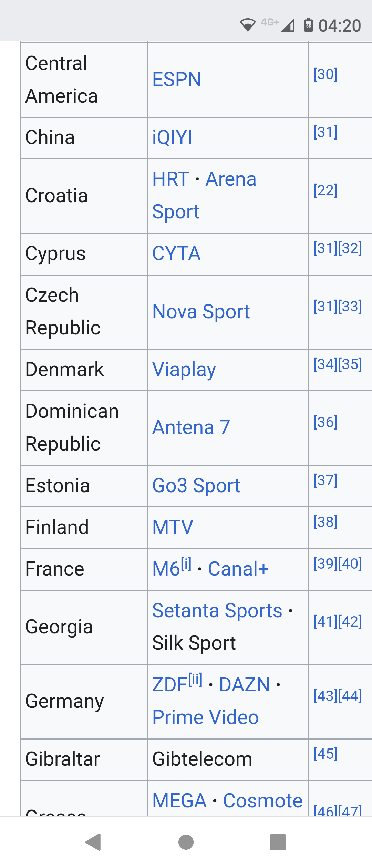Open citation reference [36]
The image size is (372, 868).
point(325,422)
